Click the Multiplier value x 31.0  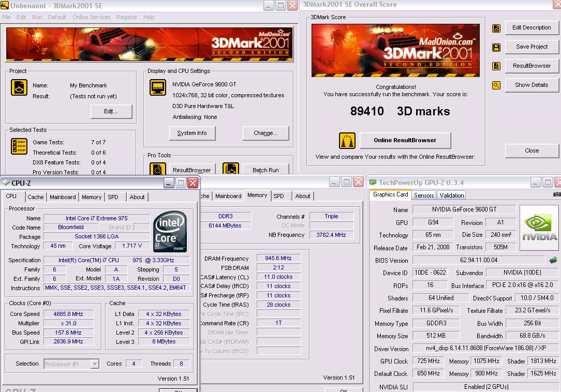(68, 323)
